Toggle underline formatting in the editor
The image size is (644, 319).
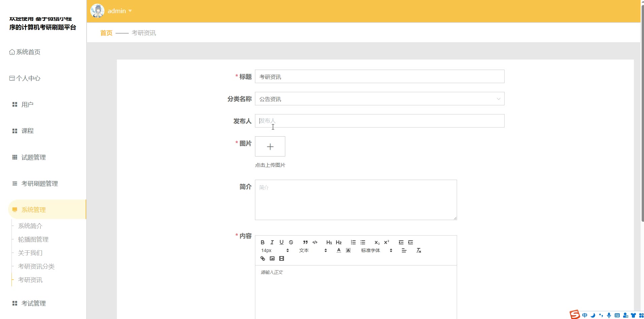[x=282, y=242]
